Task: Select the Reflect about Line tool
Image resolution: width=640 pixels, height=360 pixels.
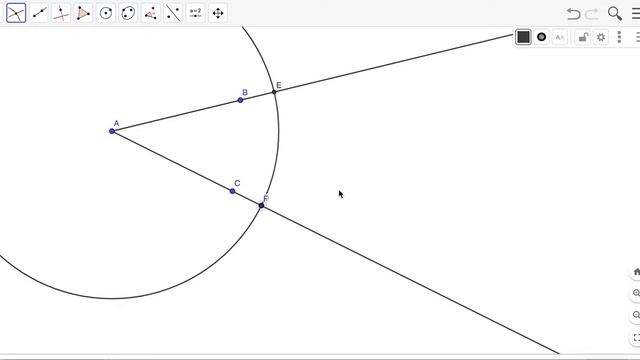Action: [173, 13]
